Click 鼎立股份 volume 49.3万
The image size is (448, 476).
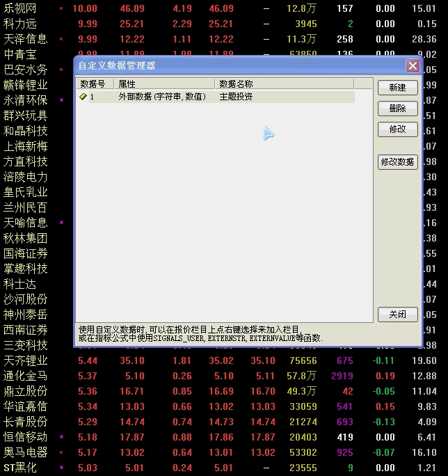click(x=301, y=391)
